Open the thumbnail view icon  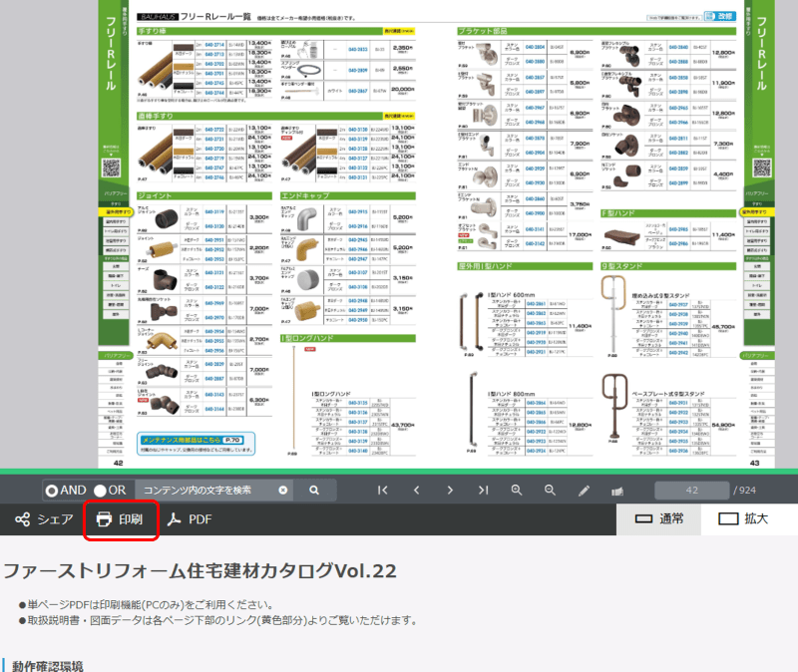click(615, 491)
